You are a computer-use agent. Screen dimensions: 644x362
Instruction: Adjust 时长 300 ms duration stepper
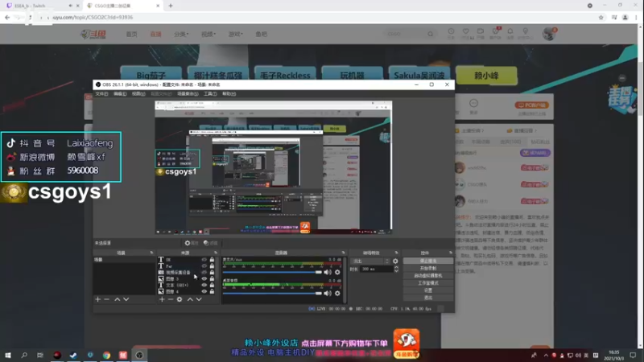[396, 269]
